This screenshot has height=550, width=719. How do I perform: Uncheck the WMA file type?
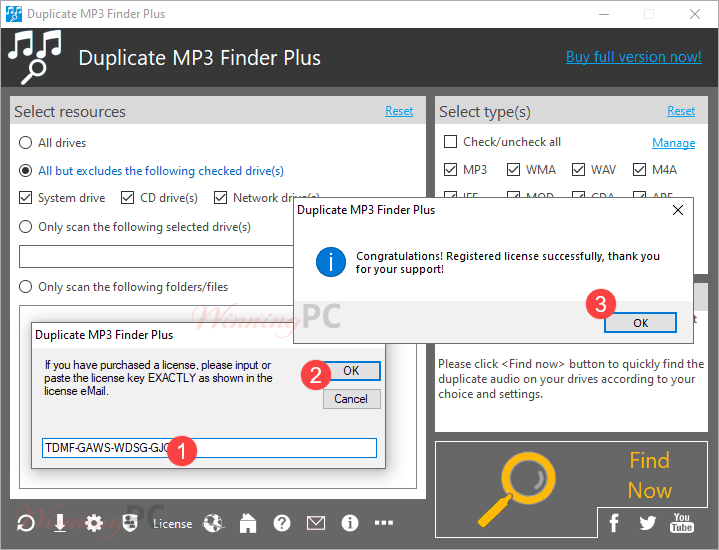(x=514, y=170)
